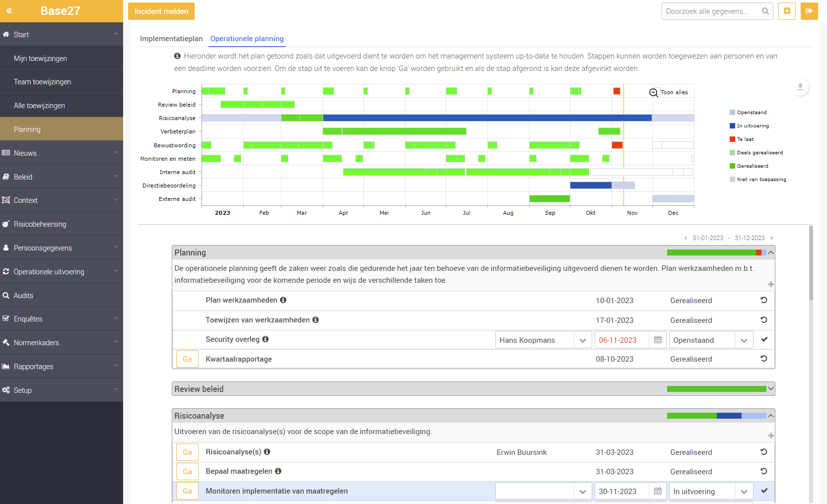Open info icon next to Bepaal maatregelen
Viewport: 827px width, 504px height.
pyautogui.click(x=278, y=471)
